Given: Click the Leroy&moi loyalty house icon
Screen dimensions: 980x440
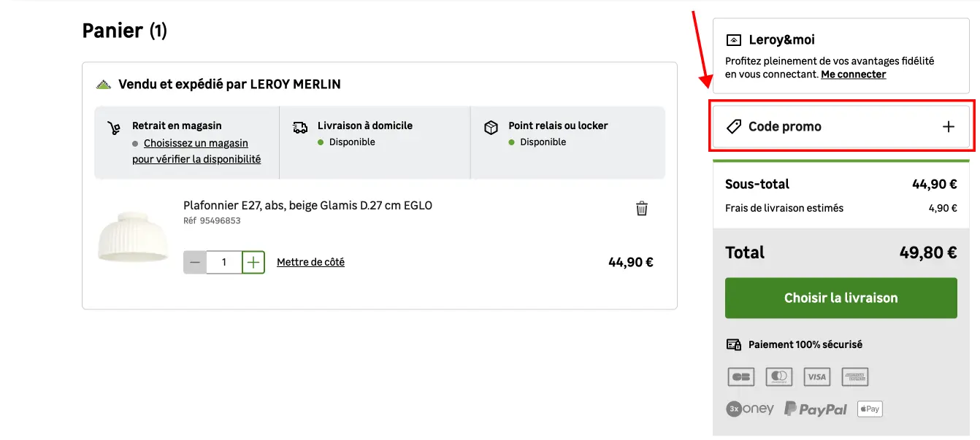Looking at the screenshot, I should pyautogui.click(x=734, y=39).
